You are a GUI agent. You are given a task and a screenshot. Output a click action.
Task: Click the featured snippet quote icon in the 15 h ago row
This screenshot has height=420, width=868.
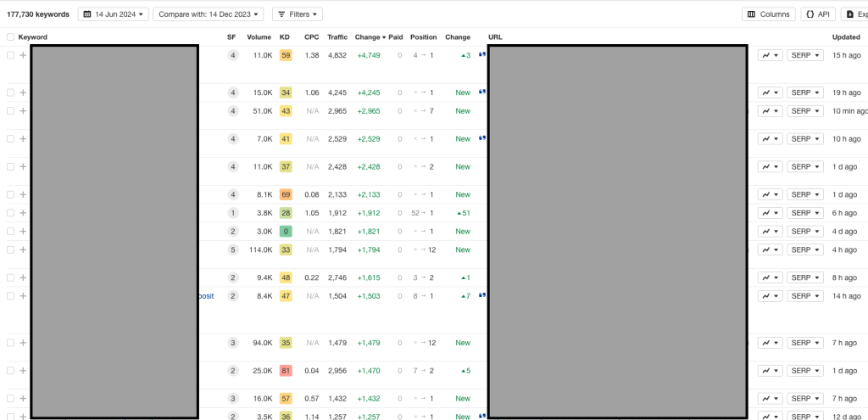tap(481, 55)
